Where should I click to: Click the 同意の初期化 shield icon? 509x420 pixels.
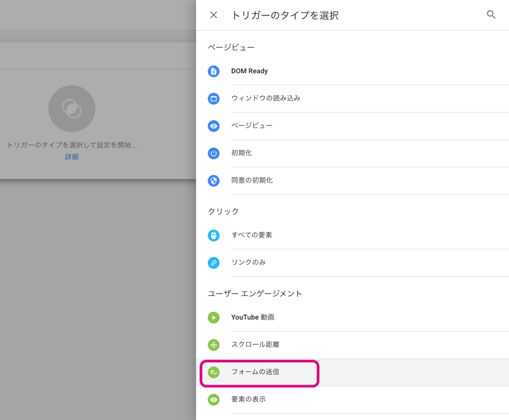click(213, 181)
